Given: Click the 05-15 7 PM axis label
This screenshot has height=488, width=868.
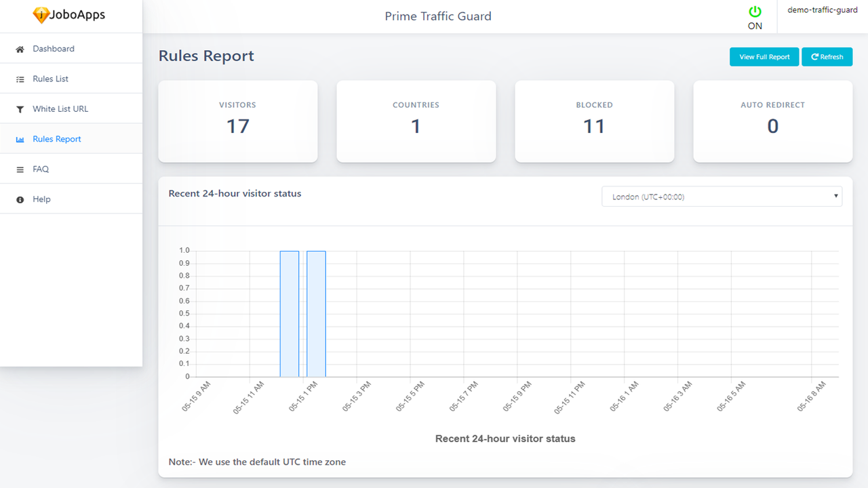Looking at the screenshot, I should coord(463,396).
